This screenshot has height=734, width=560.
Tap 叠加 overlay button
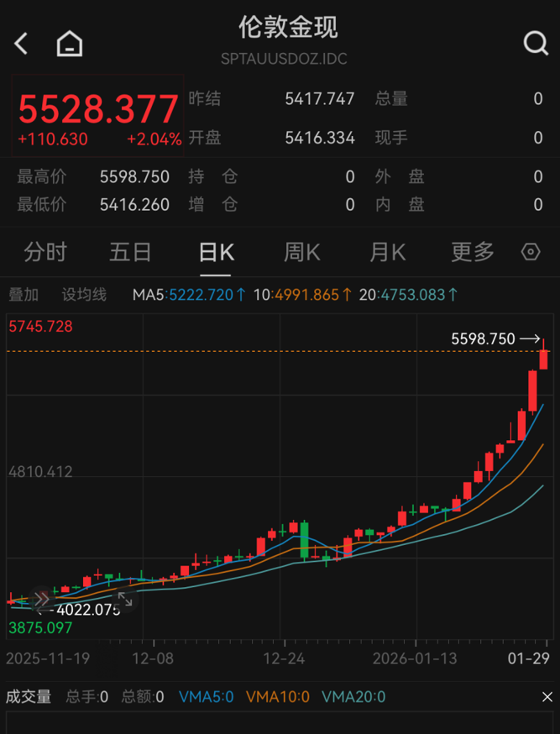24,295
